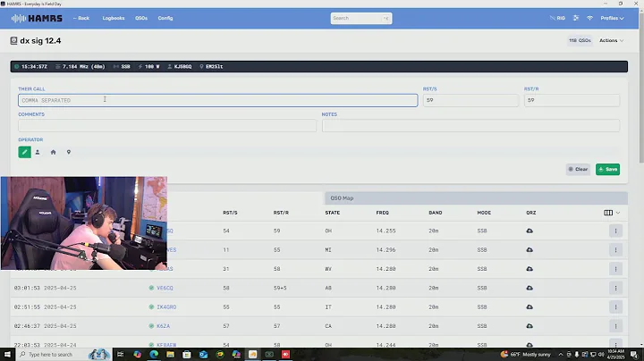
Task: Click the 7.184 MHz (40m) frequency in status bar
Action: click(x=80, y=66)
